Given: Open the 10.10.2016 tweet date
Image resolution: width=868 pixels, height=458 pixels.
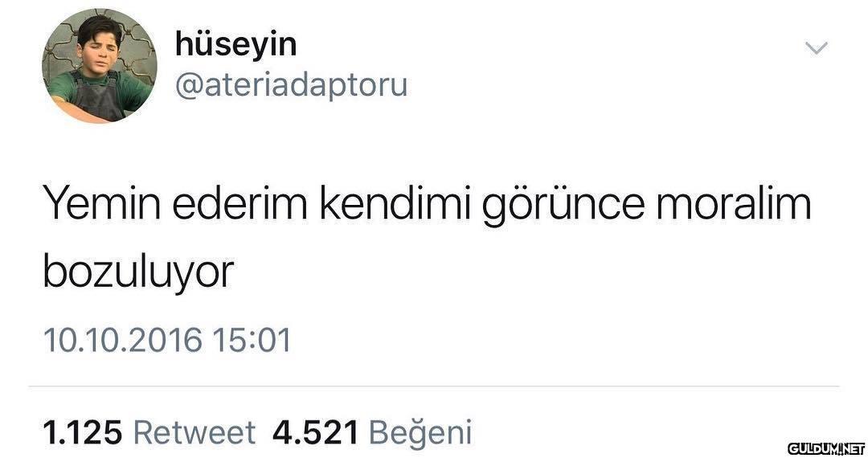Looking at the screenshot, I should click(122, 340).
